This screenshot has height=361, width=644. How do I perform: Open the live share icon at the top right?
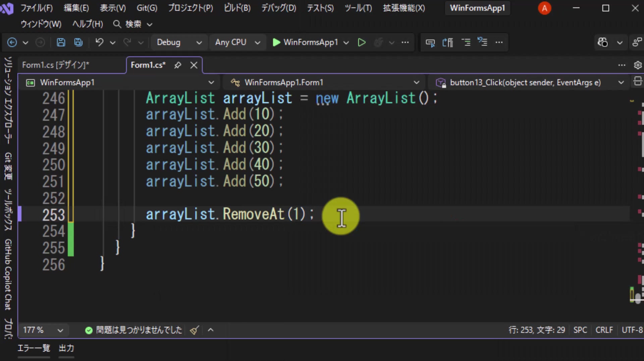pyautogui.click(x=637, y=42)
